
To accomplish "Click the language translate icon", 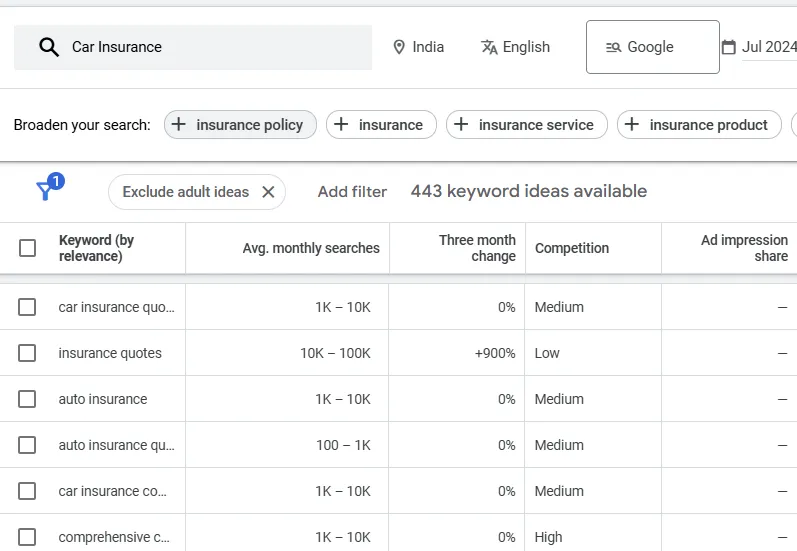I will (x=489, y=47).
